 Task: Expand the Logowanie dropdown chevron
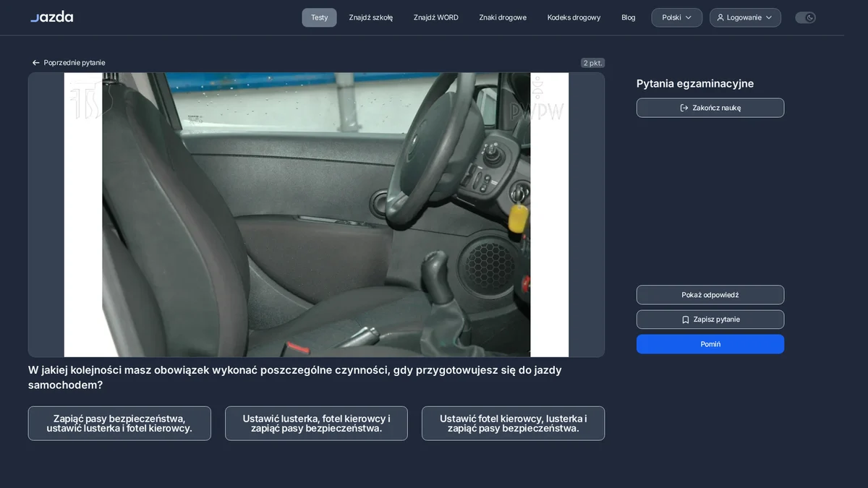769,17
